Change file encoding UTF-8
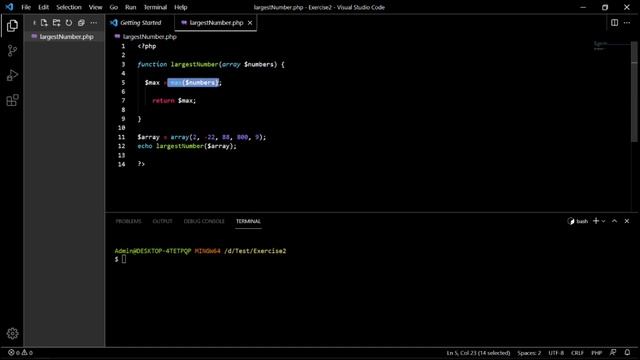The width and height of the screenshot is (640, 360). [x=556, y=353]
